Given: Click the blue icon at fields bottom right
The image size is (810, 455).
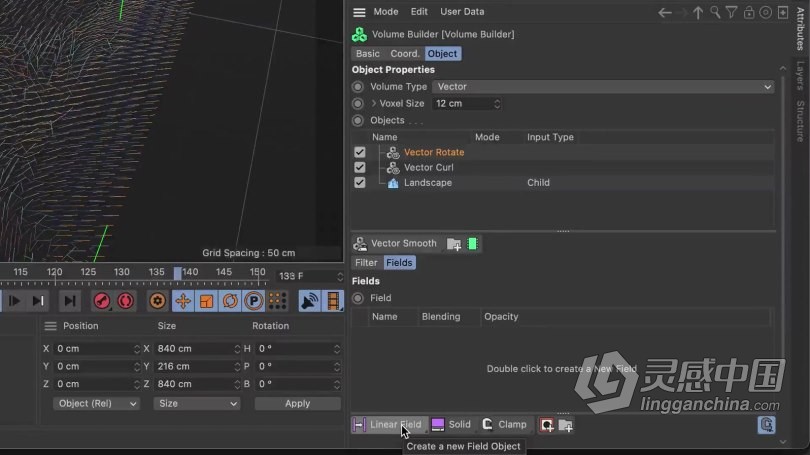Looking at the screenshot, I should pyautogui.click(x=766, y=425).
